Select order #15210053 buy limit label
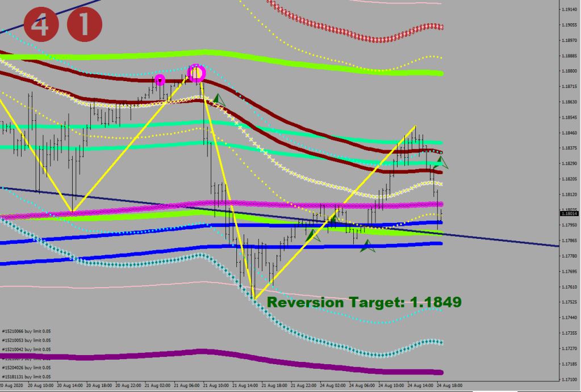 (26, 340)
